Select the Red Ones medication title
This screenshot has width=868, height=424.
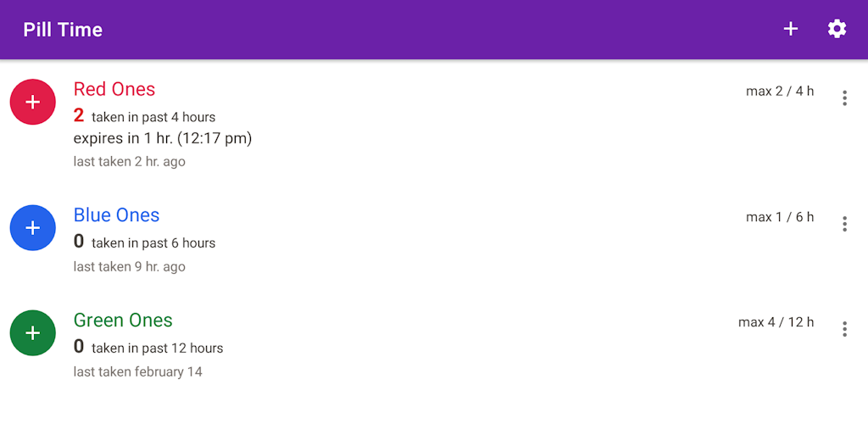[114, 89]
